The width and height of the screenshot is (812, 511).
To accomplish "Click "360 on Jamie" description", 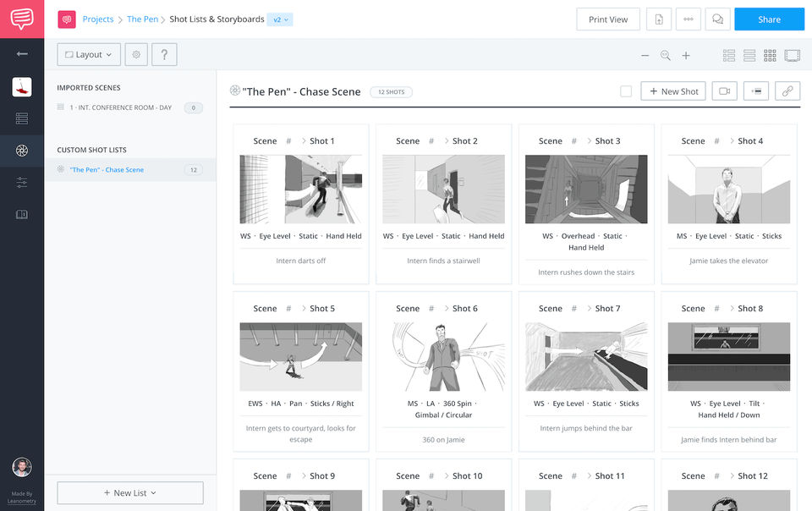I will (443, 440).
